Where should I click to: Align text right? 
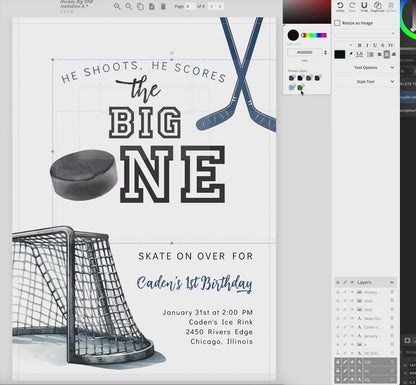[x=394, y=54]
